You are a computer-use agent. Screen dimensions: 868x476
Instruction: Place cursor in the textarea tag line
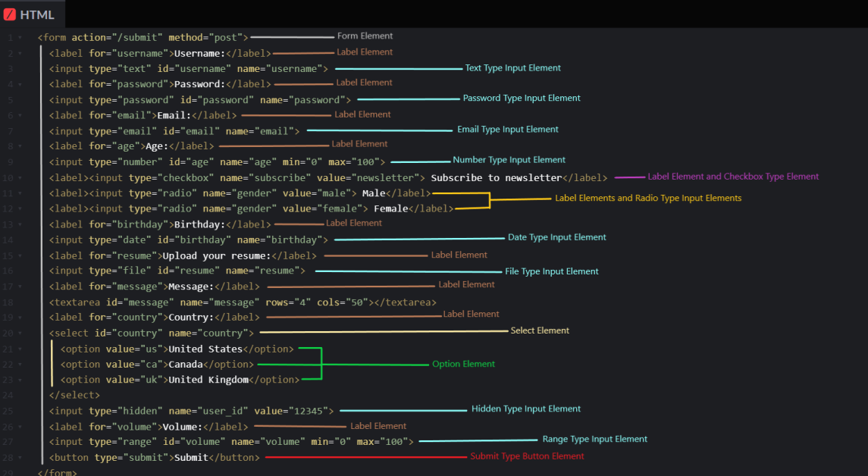pyautogui.click(x=243, y=302)
